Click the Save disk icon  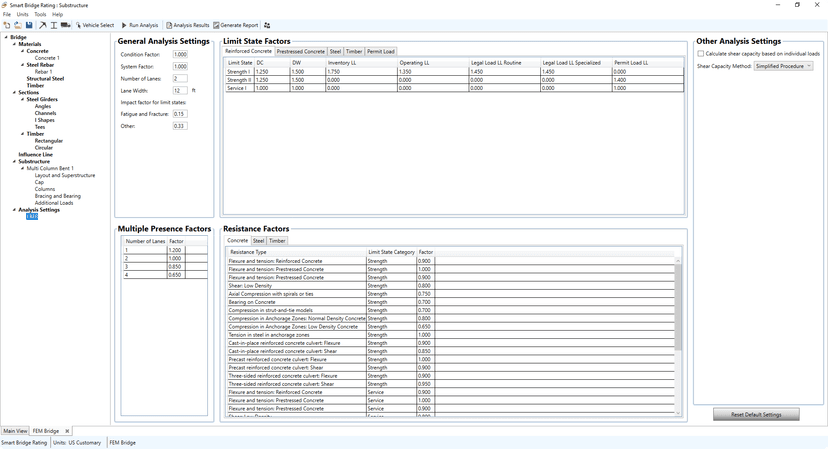29,25
